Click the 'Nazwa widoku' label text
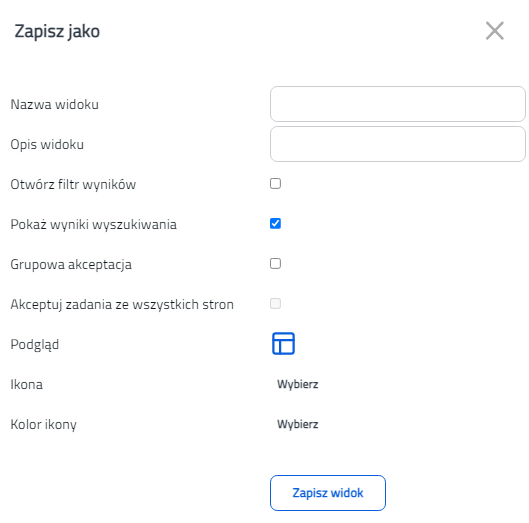The image size is (529, 523). point(54,104)
